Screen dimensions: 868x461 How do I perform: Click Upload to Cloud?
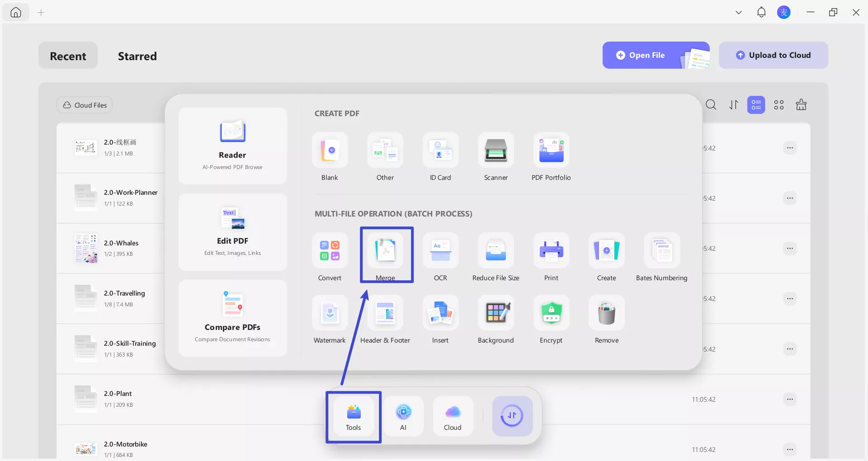(774, 55)
